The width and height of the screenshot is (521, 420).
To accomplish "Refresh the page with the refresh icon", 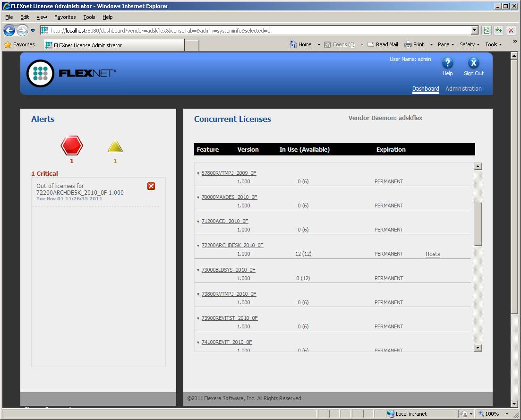I will (499, 31).
